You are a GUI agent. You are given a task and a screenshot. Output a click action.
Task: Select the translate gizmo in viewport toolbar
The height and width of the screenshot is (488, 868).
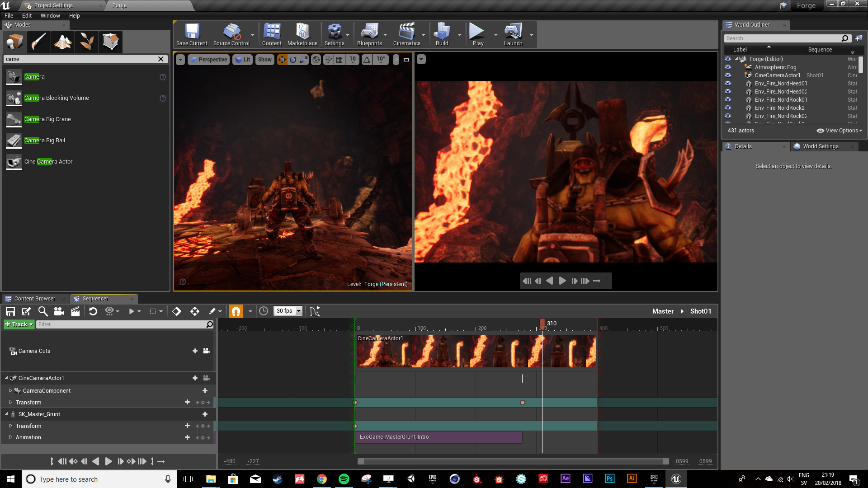(282, 60)
